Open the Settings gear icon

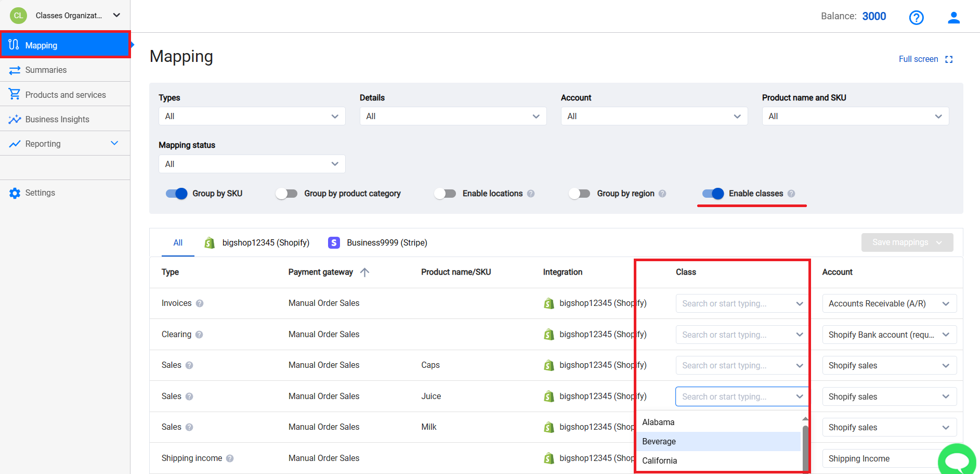tap(15, 193)
